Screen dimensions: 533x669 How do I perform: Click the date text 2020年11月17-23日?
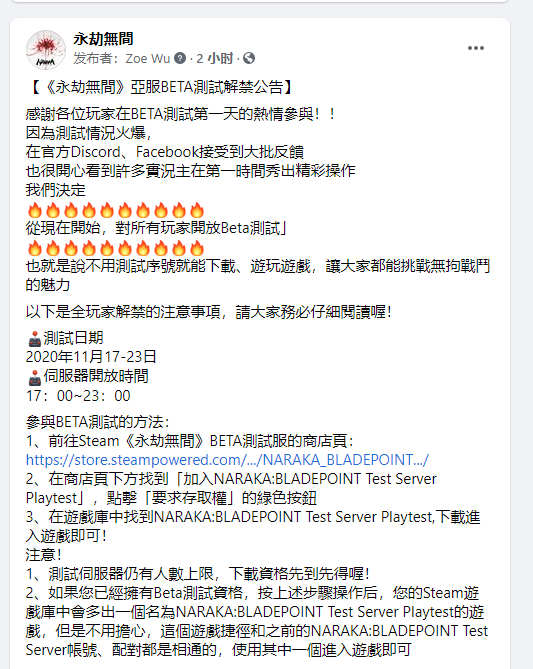(x=91, y=357)
